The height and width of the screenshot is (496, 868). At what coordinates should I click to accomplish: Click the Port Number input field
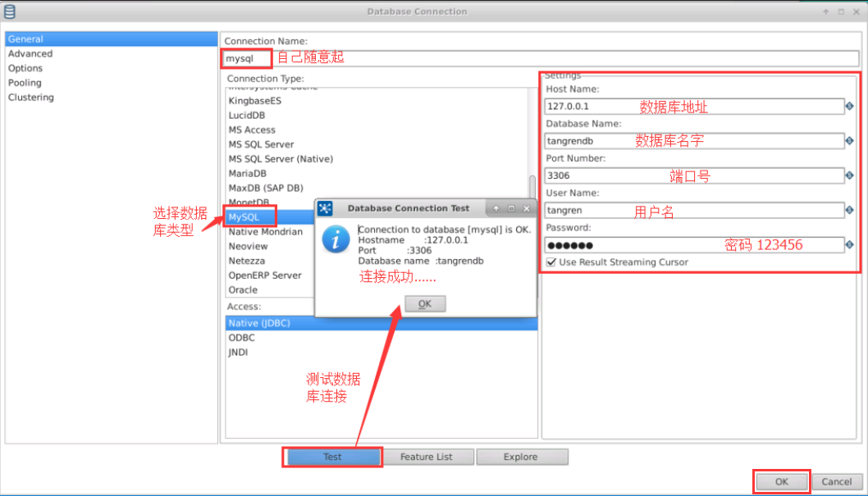pos(694,175)
